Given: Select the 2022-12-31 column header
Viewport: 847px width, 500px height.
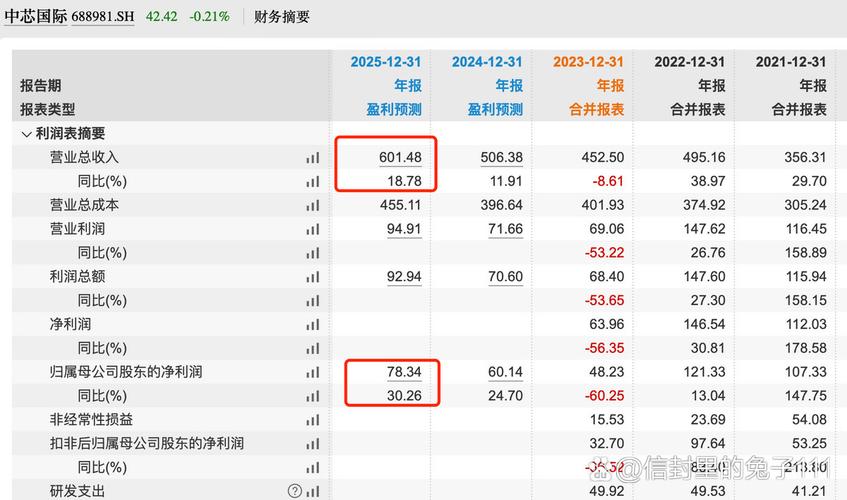Looking at the screenshot, I should coord(690,62).
